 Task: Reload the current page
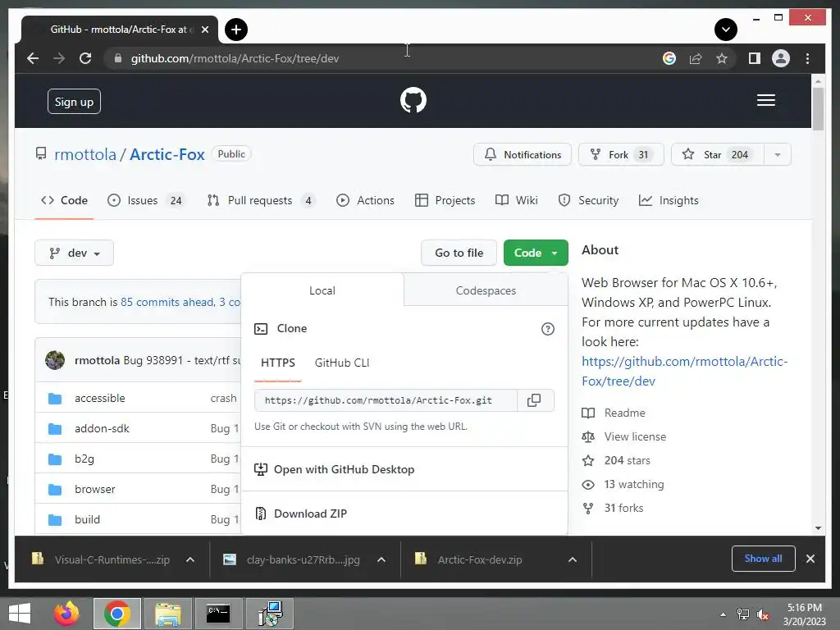click(85, 58)
